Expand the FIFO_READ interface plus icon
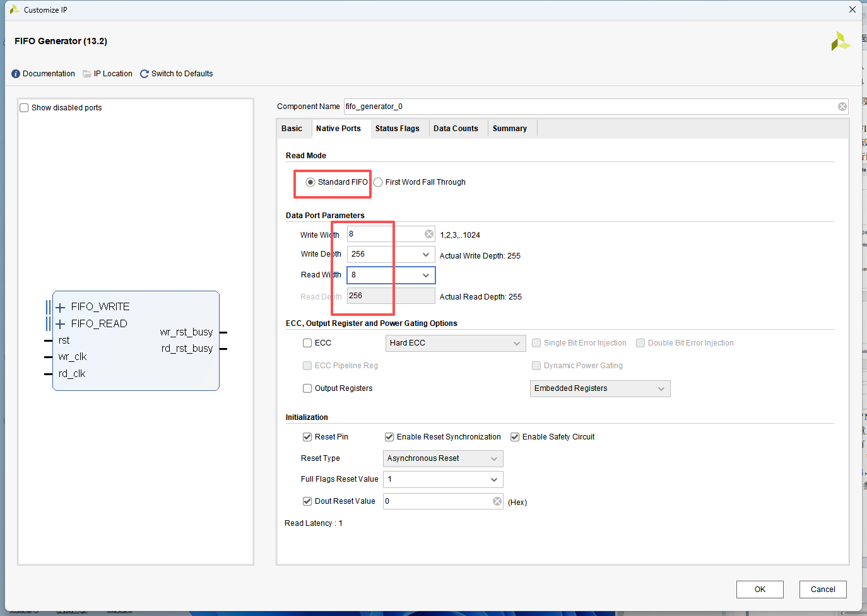 (x=61, y=324)
